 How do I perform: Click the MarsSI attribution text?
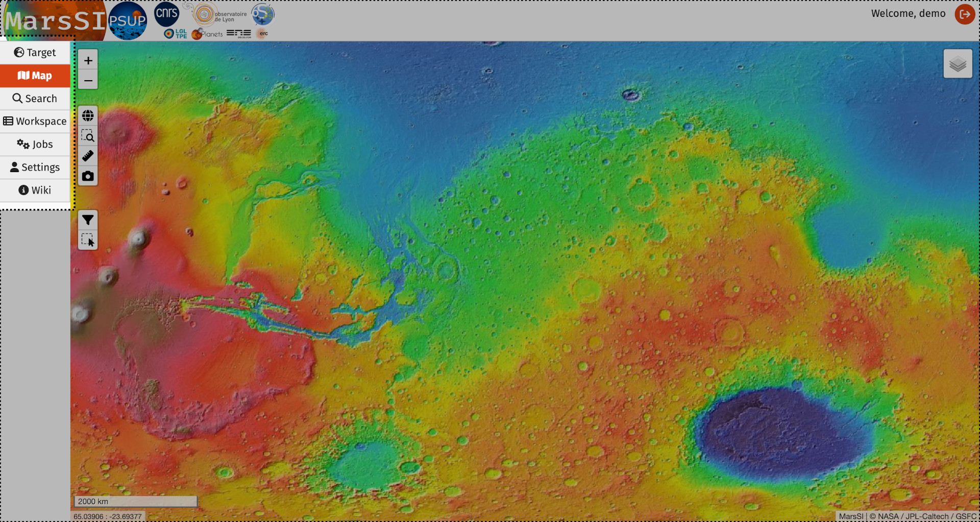coord(851,516)
